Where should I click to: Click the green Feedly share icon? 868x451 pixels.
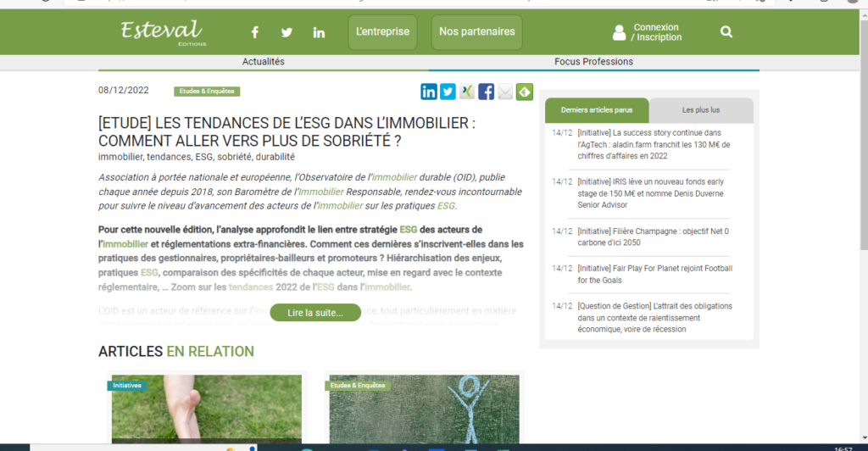point(524,92)
